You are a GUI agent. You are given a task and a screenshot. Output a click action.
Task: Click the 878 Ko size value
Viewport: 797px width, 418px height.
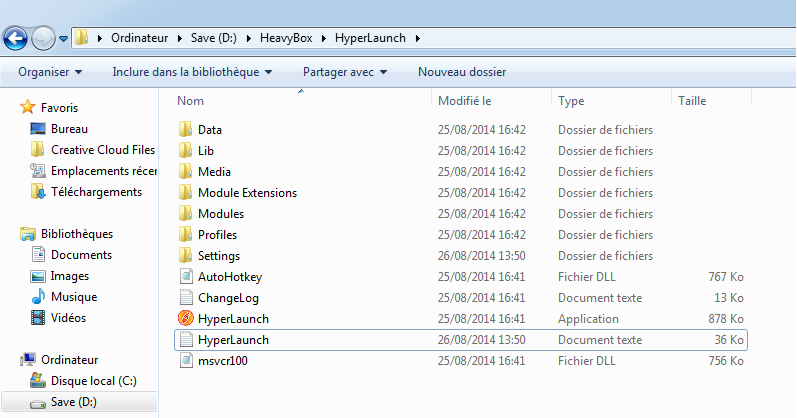pos(726,319)
